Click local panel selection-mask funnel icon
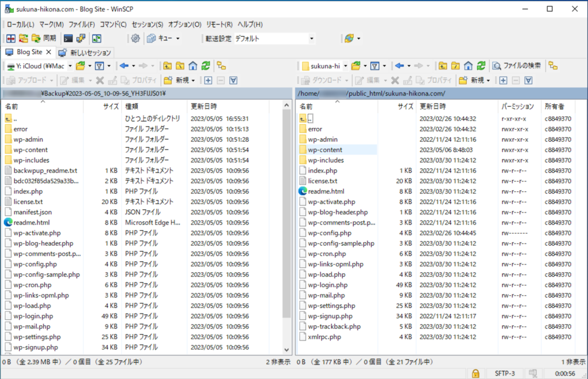 (x=233, y=80)
